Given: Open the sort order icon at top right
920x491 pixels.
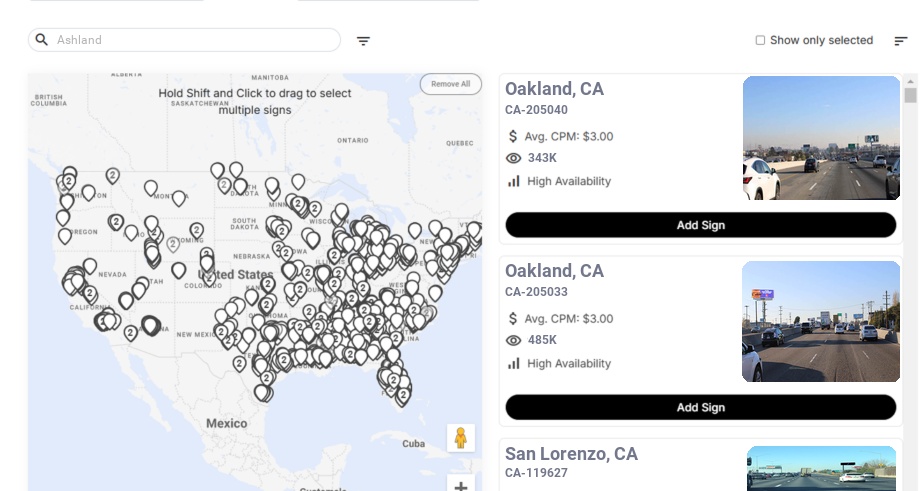Looking at the screenshot, I should tap(901, 41).
